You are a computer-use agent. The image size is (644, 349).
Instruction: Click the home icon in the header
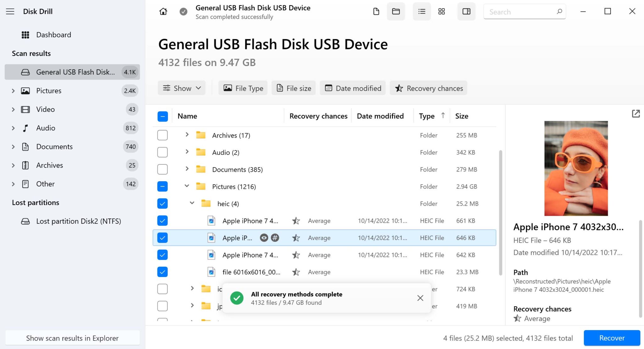click(163, 11)
